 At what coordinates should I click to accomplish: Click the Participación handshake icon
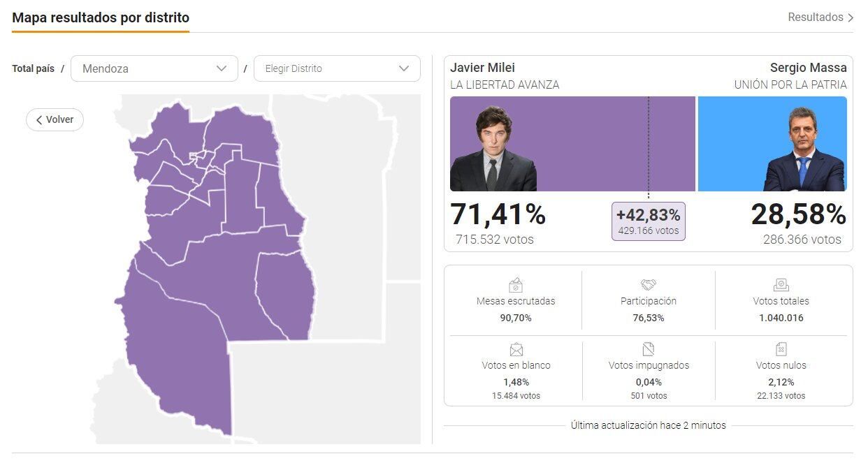click(649, 285)
